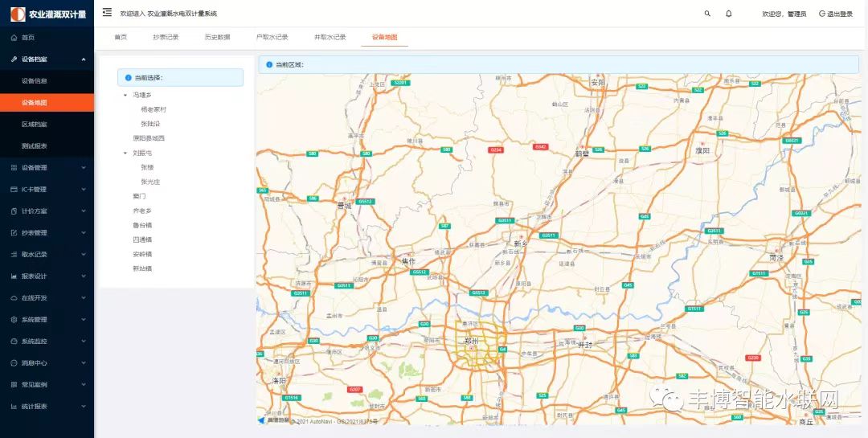Screen dimensions: 868x438
Task: Open notifications via the bell icon
Action: tap(729, 14)
